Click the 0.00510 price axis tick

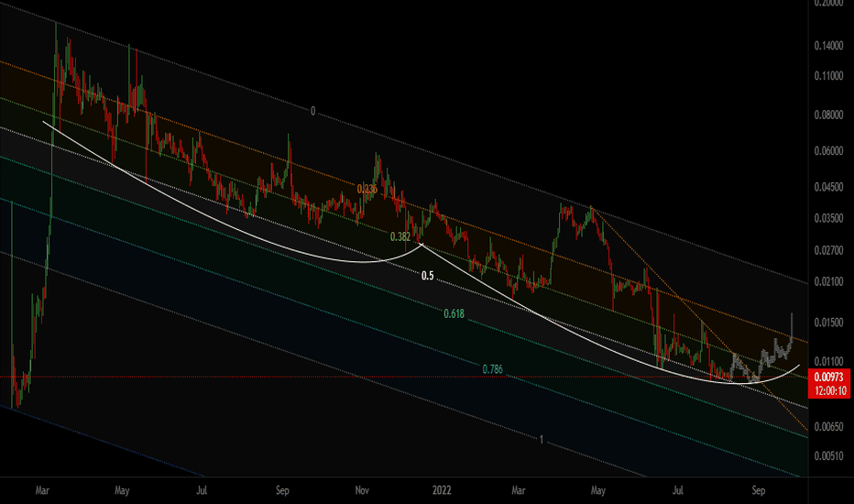pyautogui.click(x=829, y=456)
